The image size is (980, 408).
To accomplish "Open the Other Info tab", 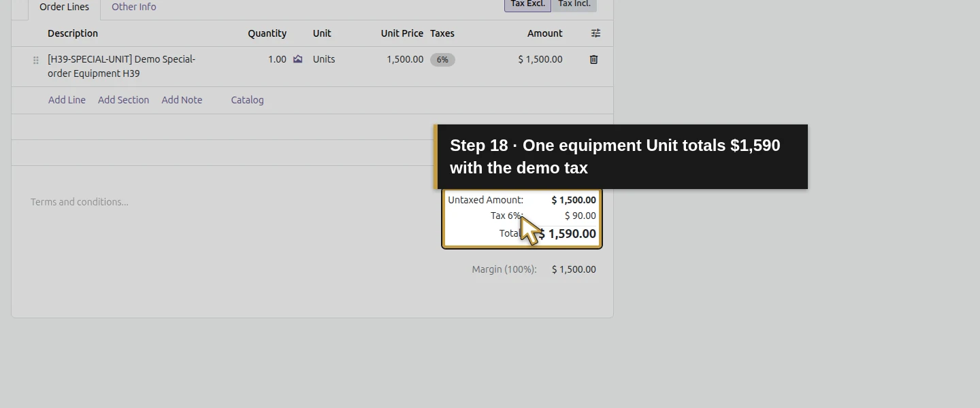I will pyautogui.click(x=134, y=7).
